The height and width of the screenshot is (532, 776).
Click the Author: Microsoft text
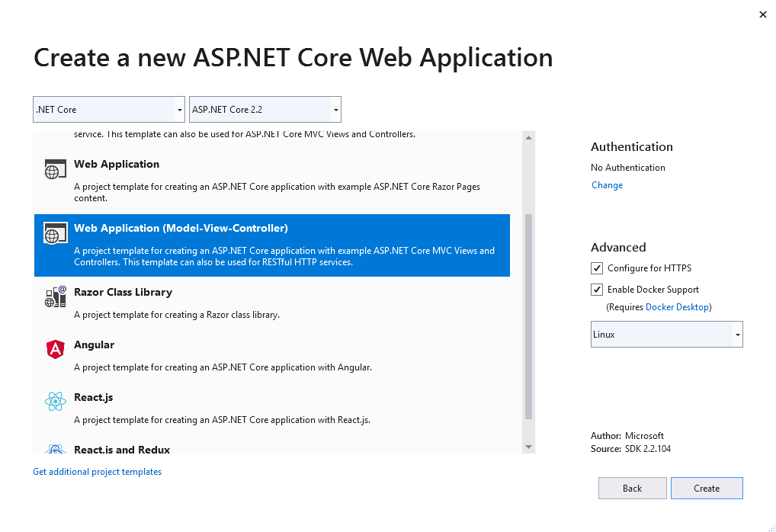click(x=627, y=436)
